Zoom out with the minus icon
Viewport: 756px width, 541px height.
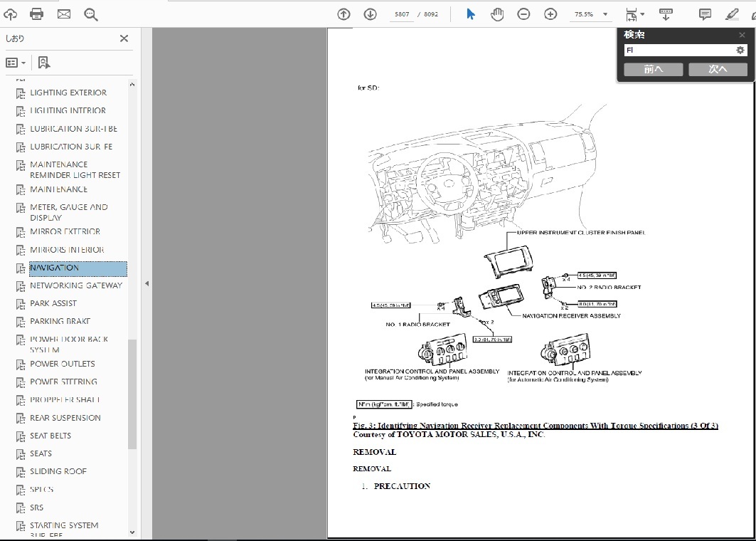(x=523, y=14)
